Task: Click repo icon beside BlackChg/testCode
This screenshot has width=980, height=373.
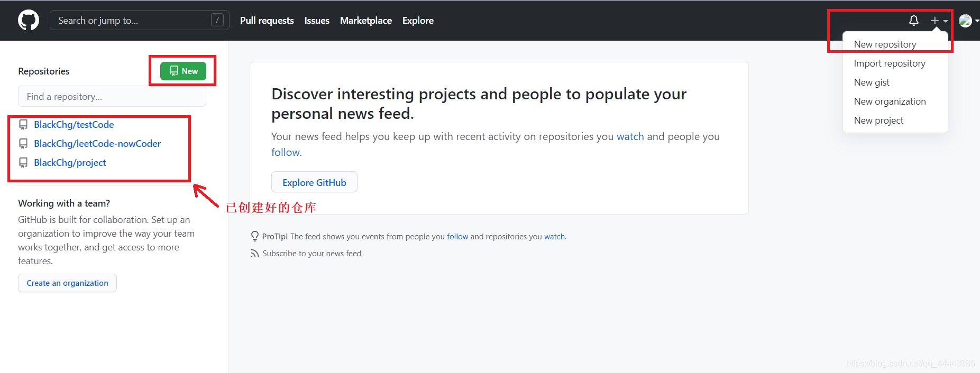Action: pos(23,125)
